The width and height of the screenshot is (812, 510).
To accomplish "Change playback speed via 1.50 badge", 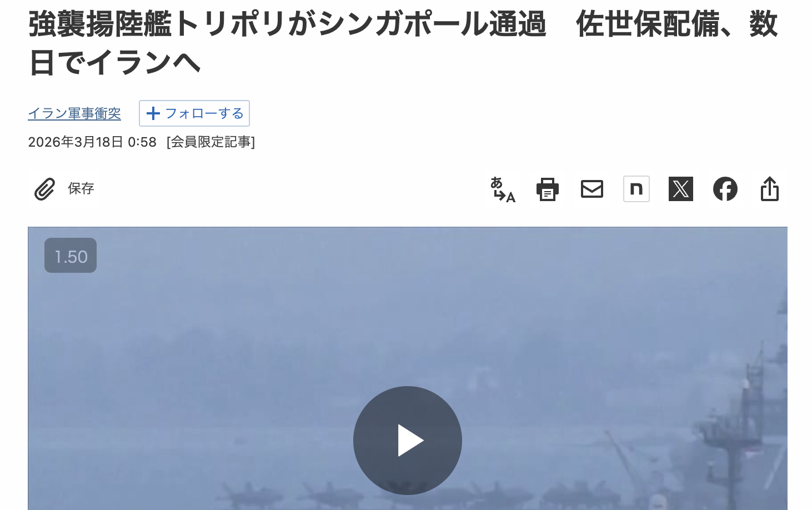I will pos(71,256).
